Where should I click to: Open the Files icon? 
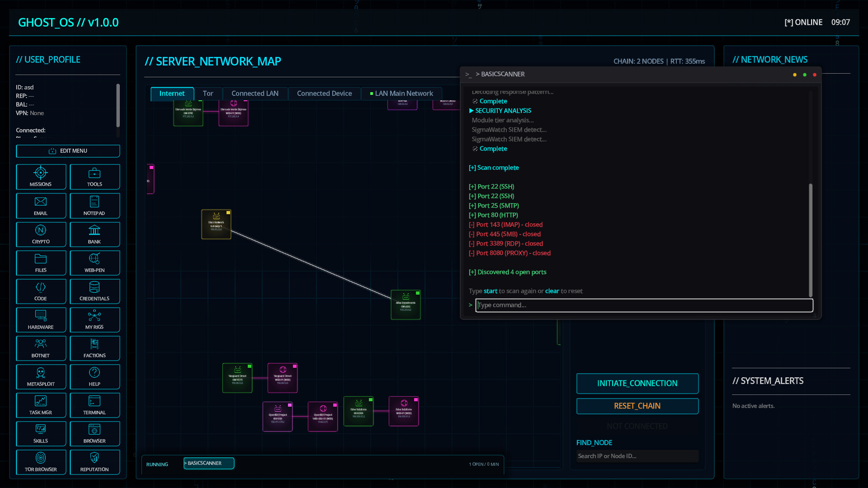[x=41, y=263]
